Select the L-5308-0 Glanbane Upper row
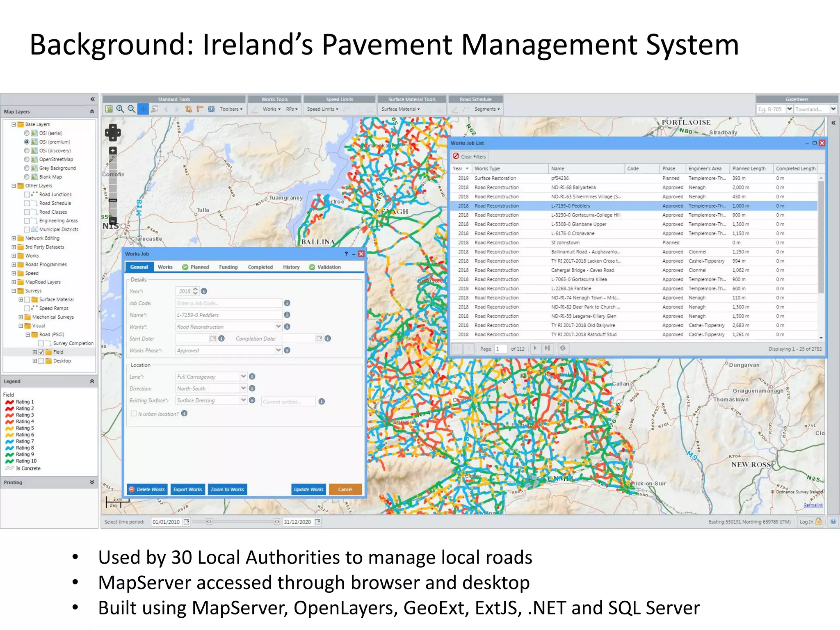Viewport: 840px width, 630px height. (x=634, y=224)
